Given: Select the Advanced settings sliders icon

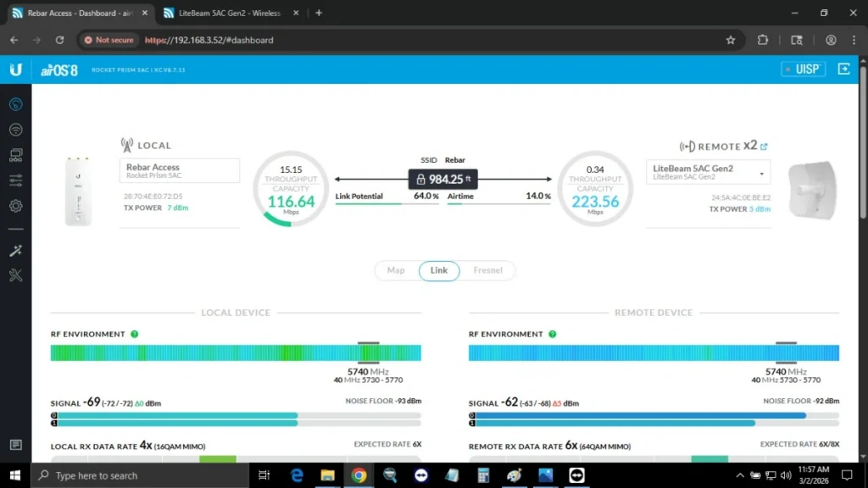Looking at the screenshot, I should [15, 180].
